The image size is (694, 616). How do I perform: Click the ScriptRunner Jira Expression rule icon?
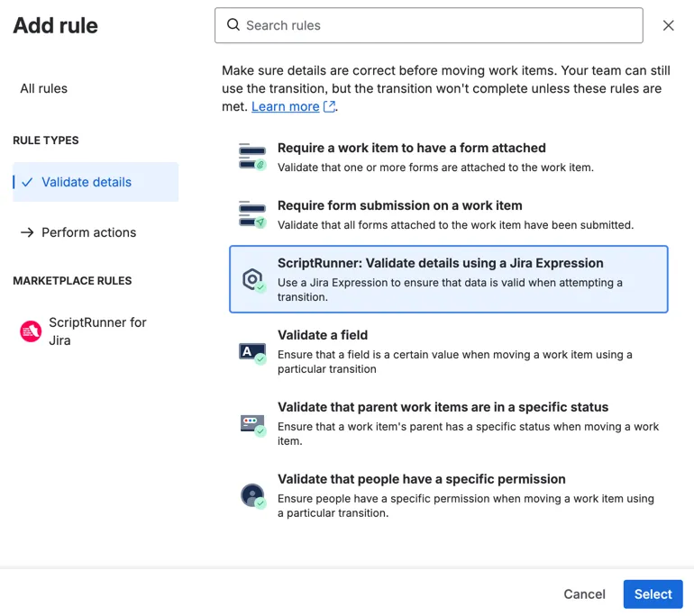point(253,279)
